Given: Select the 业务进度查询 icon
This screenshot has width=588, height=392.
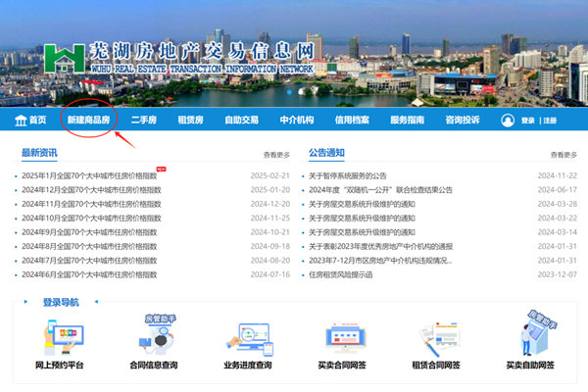Looking at the screenshot, I should (246, 339).
